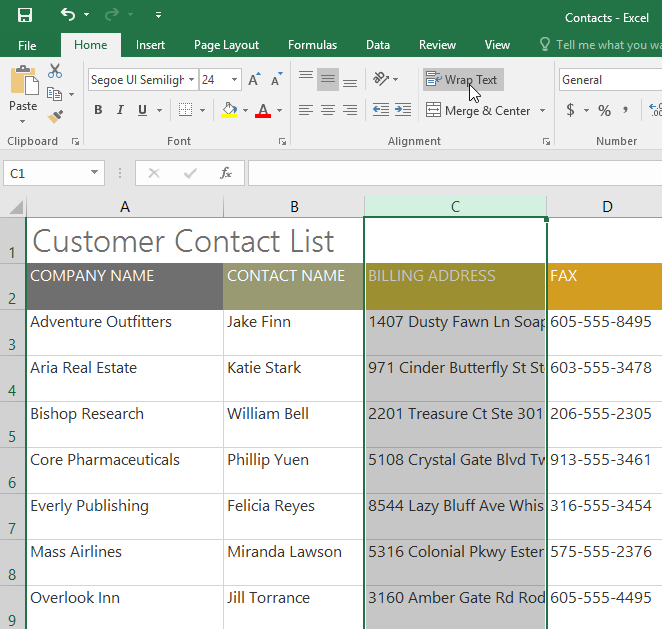This screenshot has height=629, width=662.
Task: Toggle Wrap Text for selected cells
Action: click(x=462, y=80)
